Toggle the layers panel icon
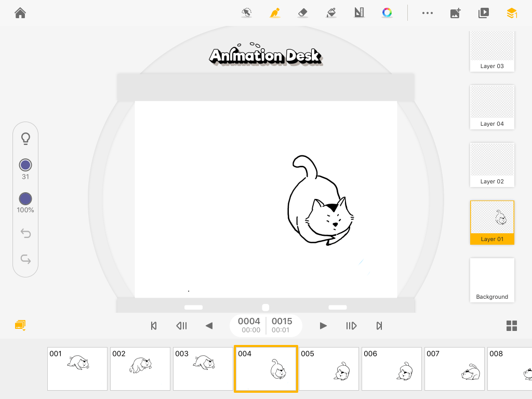 point(512,13)
